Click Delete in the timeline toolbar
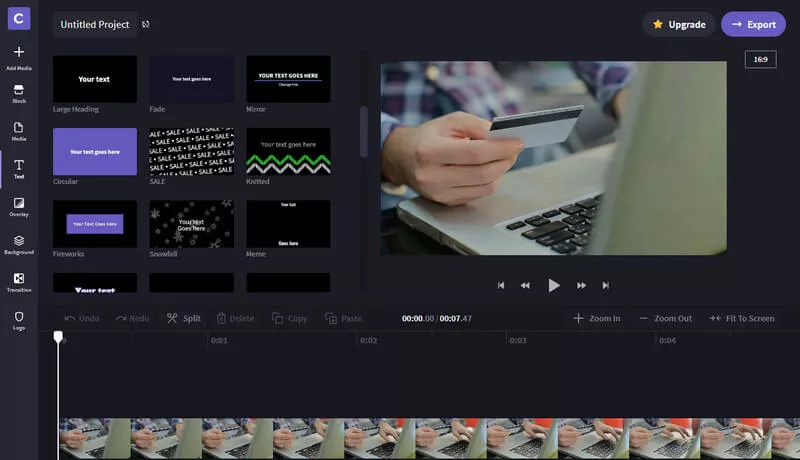800x460 pixels. click(235, 318)
